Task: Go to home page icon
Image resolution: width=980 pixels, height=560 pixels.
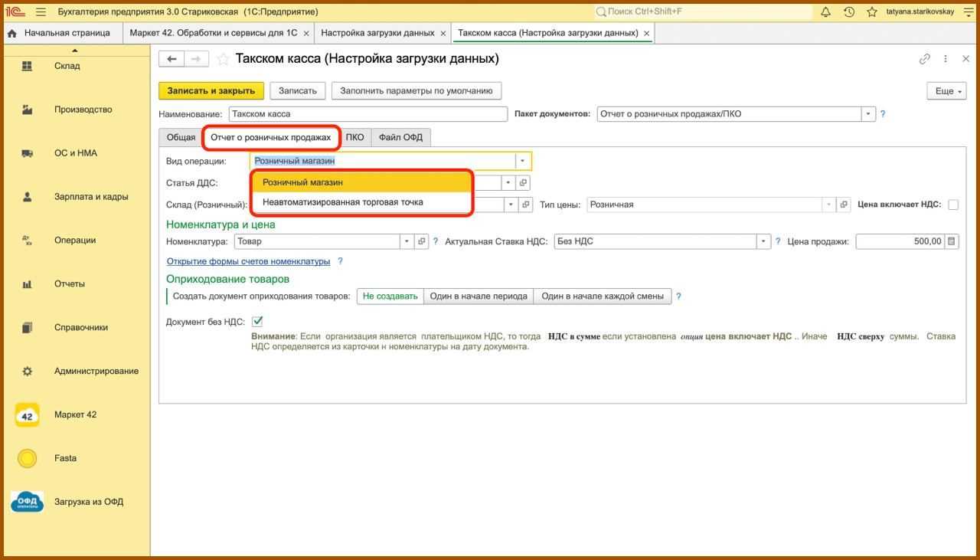Action: click(x=11, y=33)
